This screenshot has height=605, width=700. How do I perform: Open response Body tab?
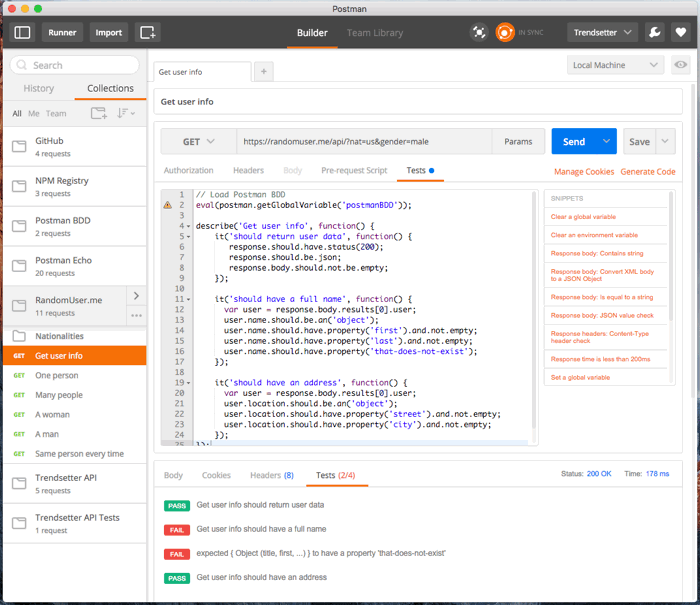(x=173, y=475)
